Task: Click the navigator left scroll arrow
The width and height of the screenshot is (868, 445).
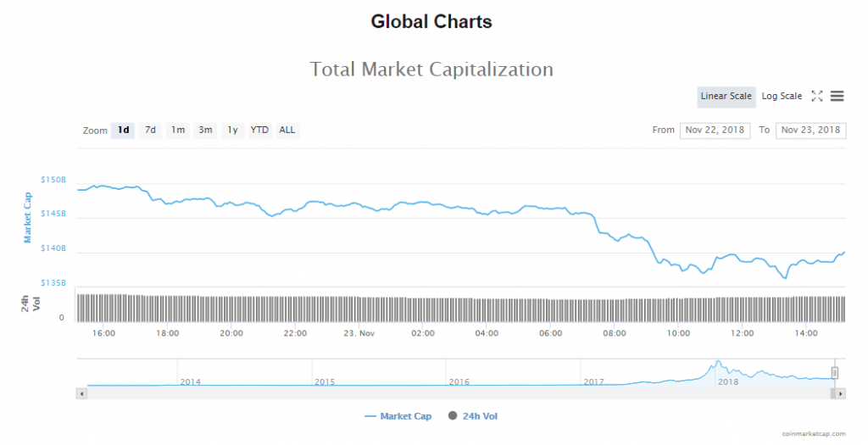Action: [81, 393]
